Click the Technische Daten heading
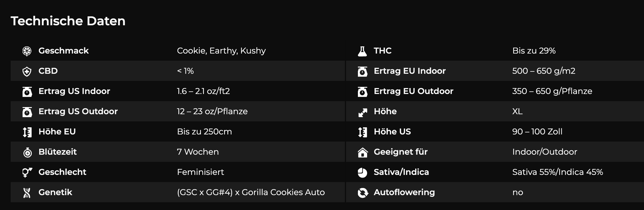Screen dimensions: 644x210 coord(68,21)
